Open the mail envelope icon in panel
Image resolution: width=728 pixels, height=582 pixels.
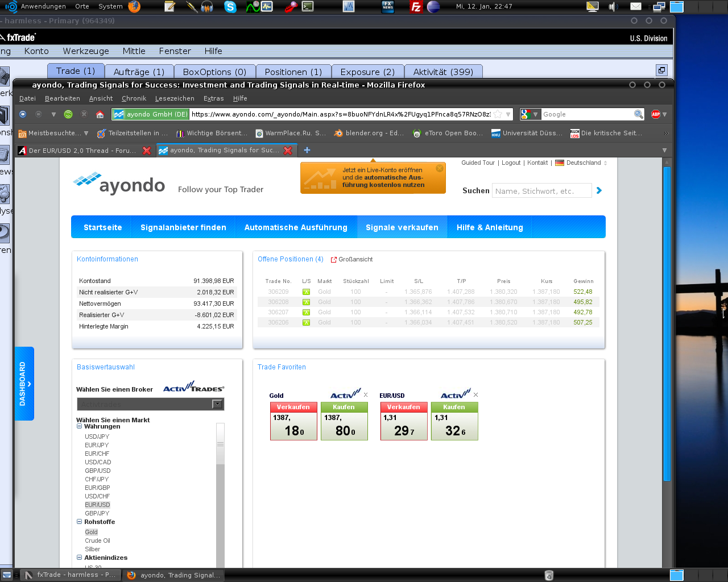(636, 7)
